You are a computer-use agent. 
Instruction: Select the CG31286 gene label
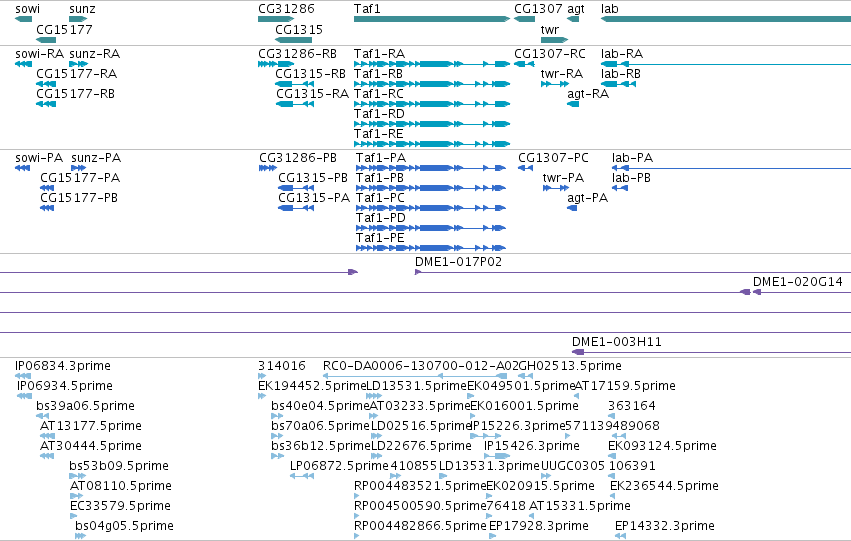tap(286, 9)
